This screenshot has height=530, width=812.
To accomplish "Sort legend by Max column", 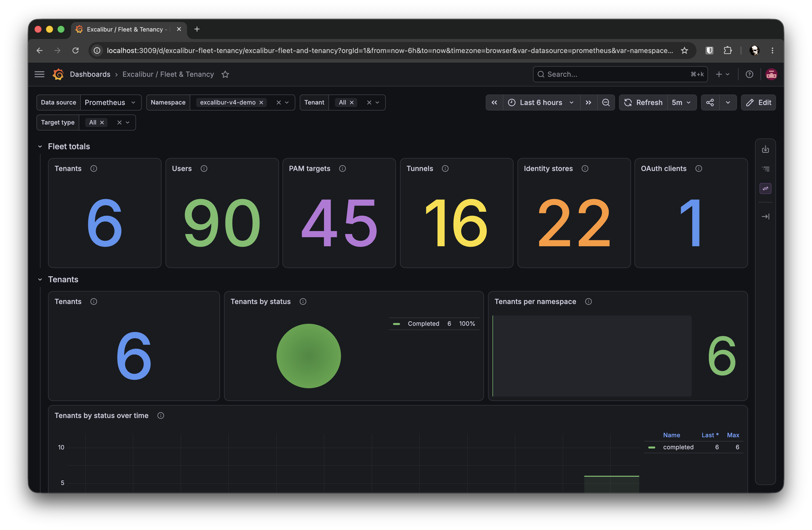I will 733,435.
